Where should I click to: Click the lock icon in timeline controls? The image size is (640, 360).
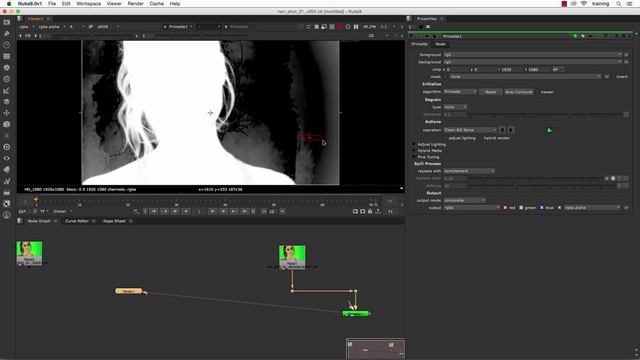point(370,211)
